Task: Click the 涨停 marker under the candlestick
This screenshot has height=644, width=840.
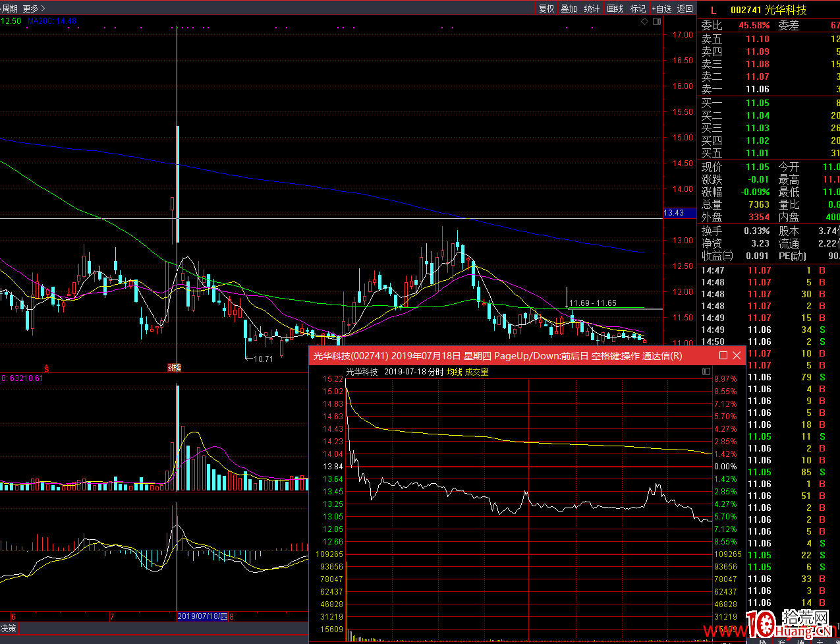Action: click(175, 368)
